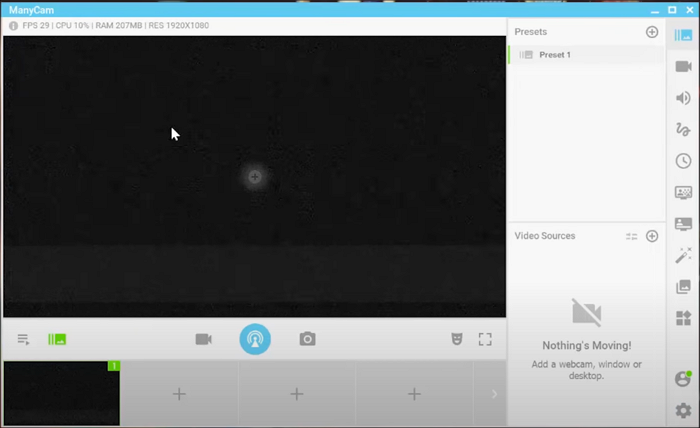Open the Draw squiggle tool tab
The image size is (700, 428).
pyautogui.click(x=683, y=129)
